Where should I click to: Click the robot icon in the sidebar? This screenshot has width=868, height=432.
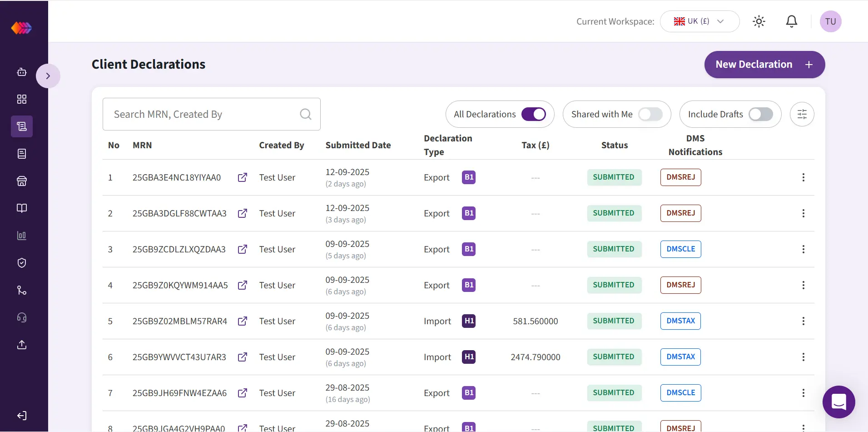22,72
